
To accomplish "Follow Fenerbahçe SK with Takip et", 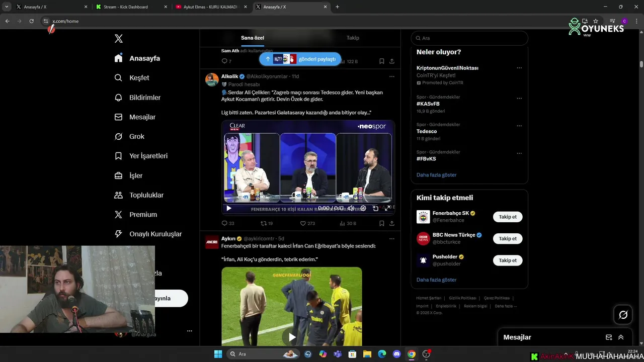I will pyautogui.click(x=508, y=217).
